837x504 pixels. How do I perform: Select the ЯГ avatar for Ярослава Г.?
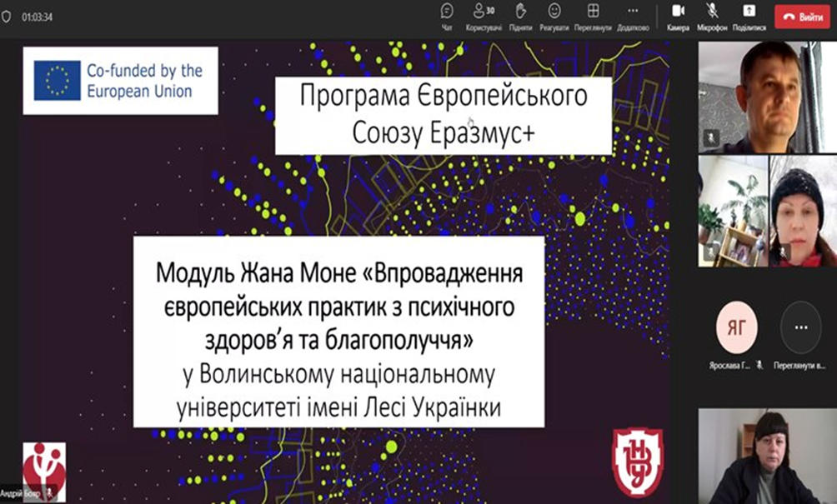point(736,327)
